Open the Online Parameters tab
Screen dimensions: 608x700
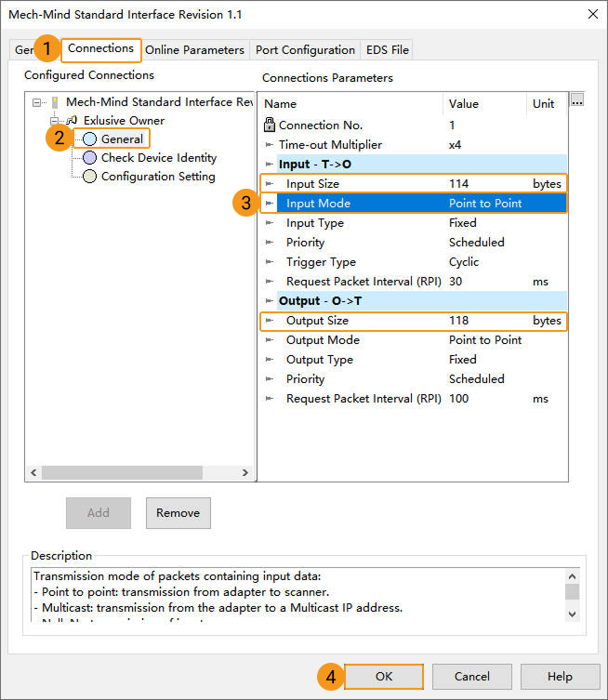194,50
